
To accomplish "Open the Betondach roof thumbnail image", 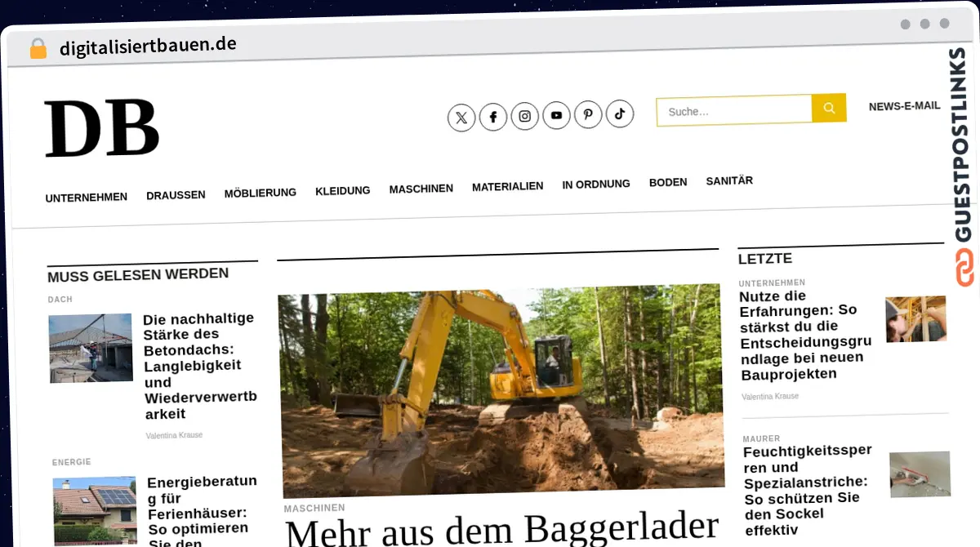I will (x=91, y=348).
